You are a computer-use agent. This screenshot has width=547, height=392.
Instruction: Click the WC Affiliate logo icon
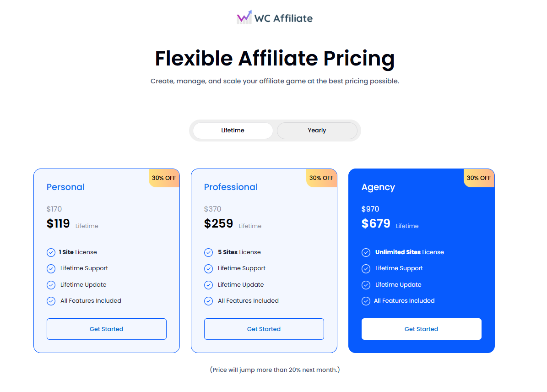coord(244,18)
